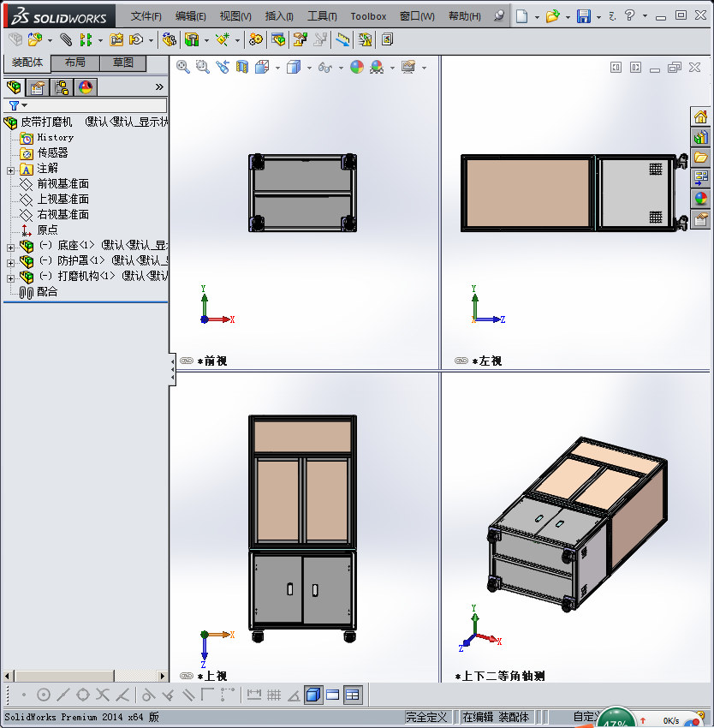Open the Design Library side icon

(x=700, y=137)
